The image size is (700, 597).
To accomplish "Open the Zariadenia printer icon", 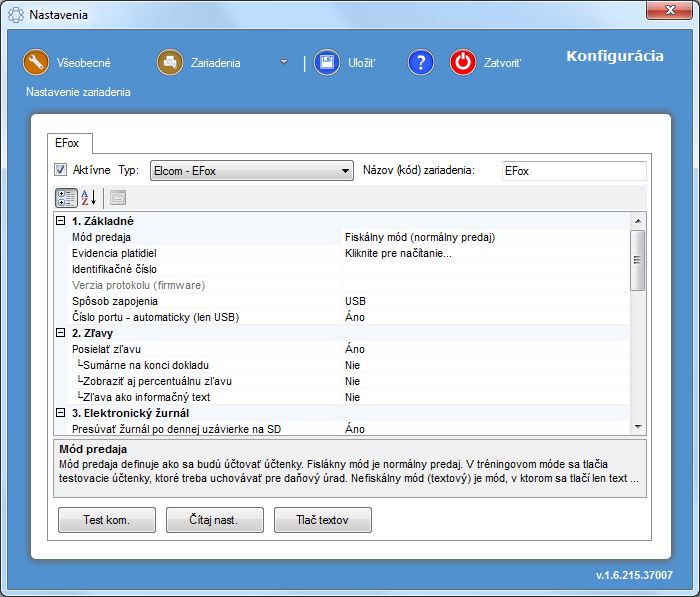I will (x=170, y=62).
